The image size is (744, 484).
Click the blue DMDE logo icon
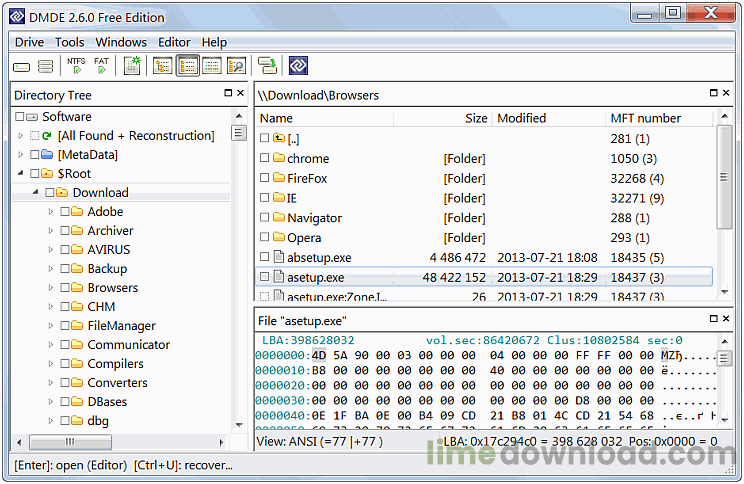298,66
